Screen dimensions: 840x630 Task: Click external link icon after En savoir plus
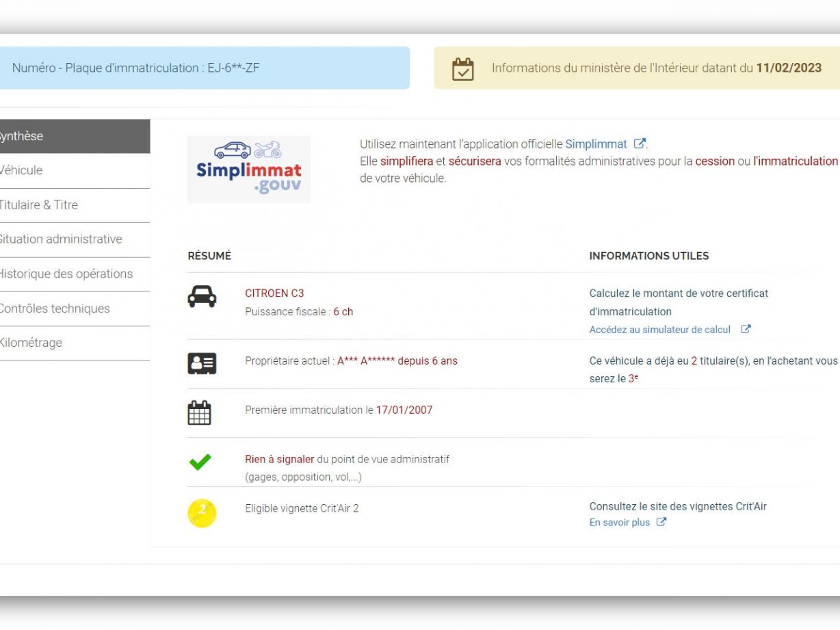661,522
